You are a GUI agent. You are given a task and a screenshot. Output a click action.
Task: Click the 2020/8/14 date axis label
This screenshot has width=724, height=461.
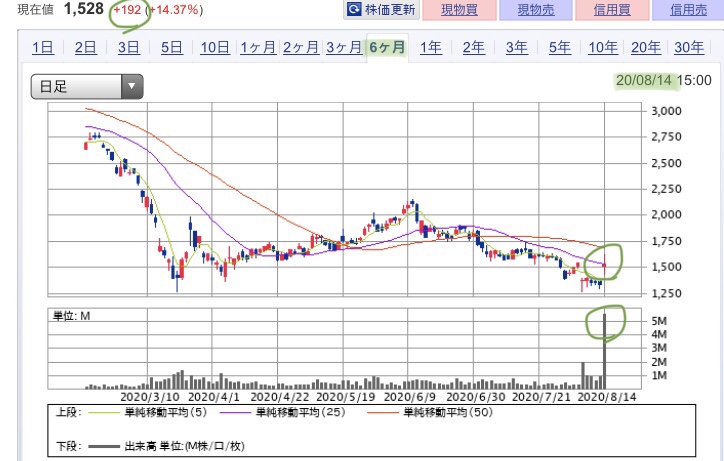pos(607,397)
